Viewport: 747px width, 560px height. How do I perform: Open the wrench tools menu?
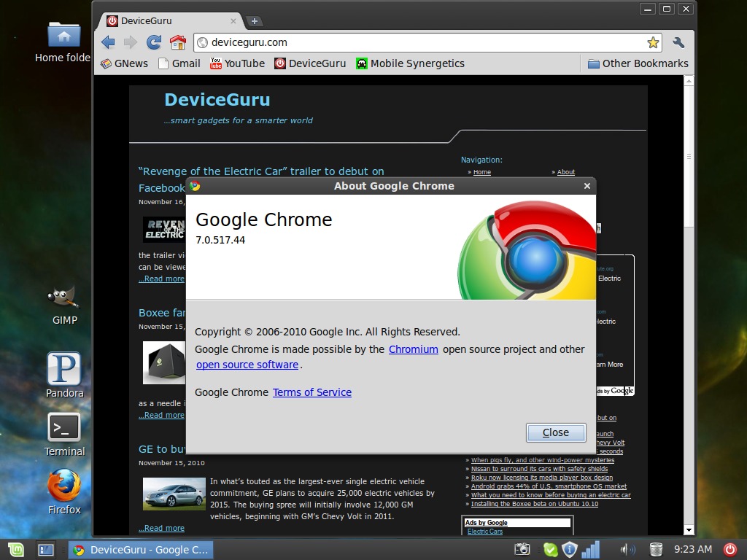[678, 42]
